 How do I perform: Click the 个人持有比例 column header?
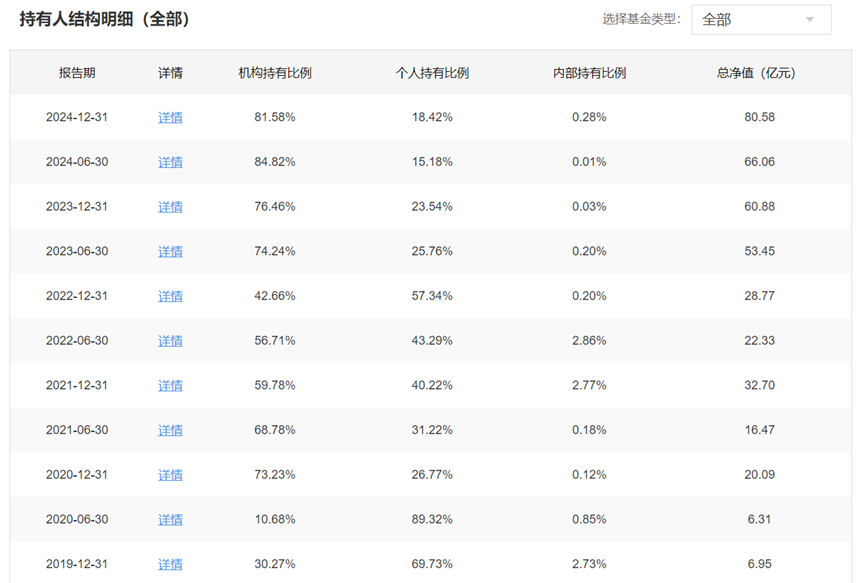pos(432,73)
